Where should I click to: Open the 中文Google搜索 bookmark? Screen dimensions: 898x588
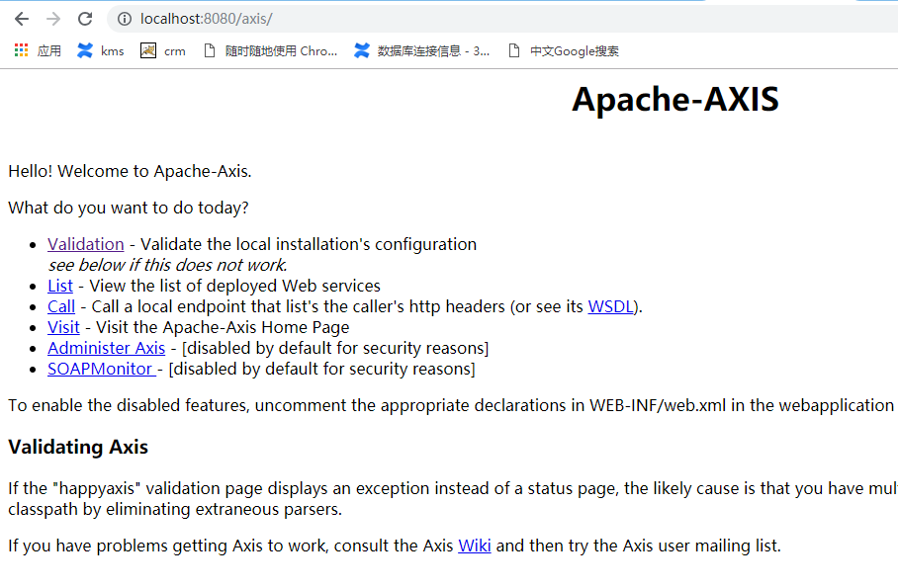[x=575, y=51]
